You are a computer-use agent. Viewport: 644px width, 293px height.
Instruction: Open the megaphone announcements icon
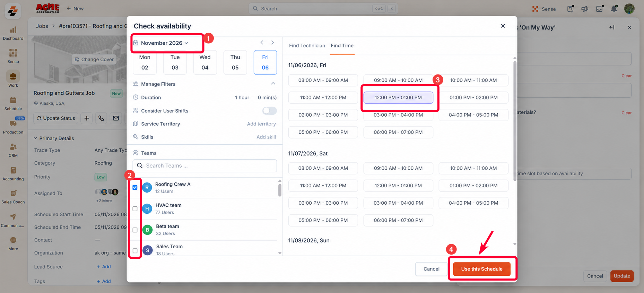tap(585, 9)
